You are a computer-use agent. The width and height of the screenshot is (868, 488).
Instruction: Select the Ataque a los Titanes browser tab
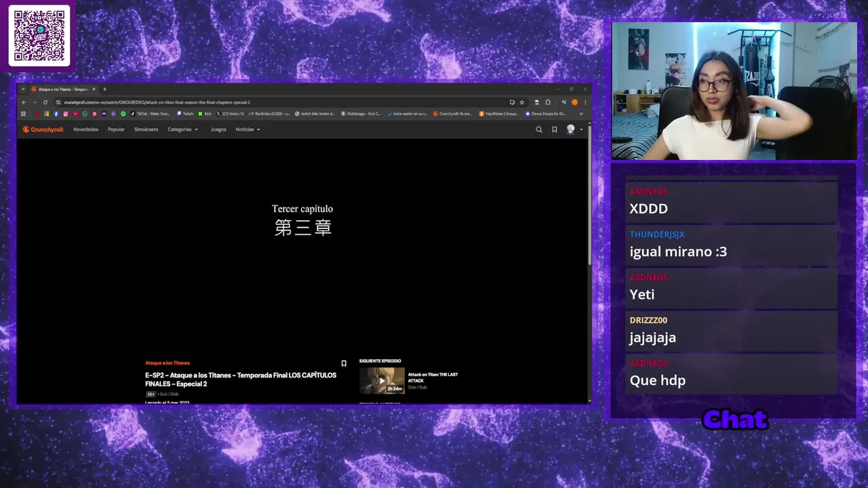point(63,89)
